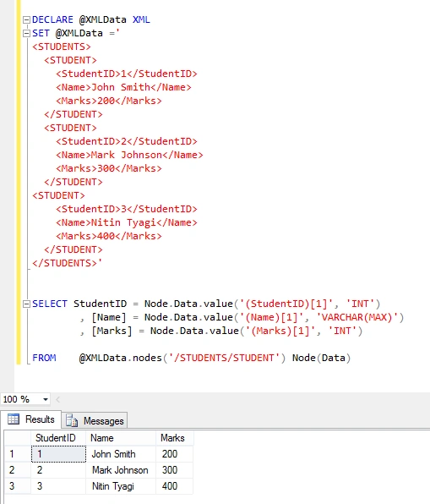Click the StudentID cell of Mark Johnson's row
The height and width of the screenshot is (504, 430).
click(58, 470)
